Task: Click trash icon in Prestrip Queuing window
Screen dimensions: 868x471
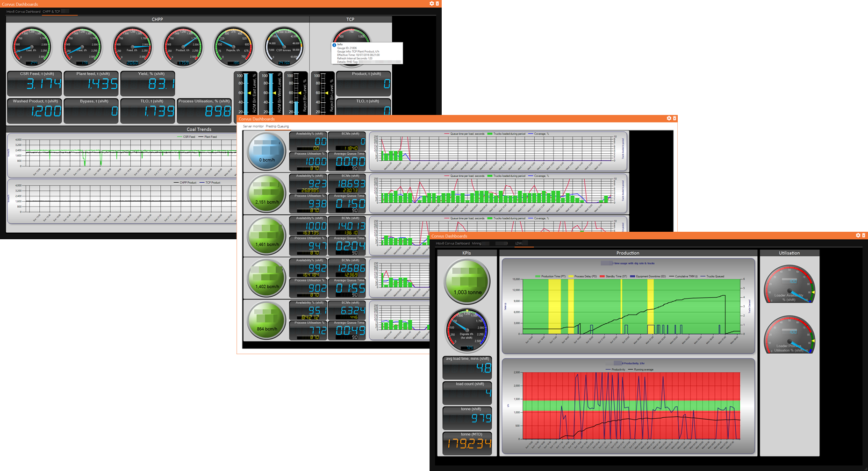Action: 674,119
